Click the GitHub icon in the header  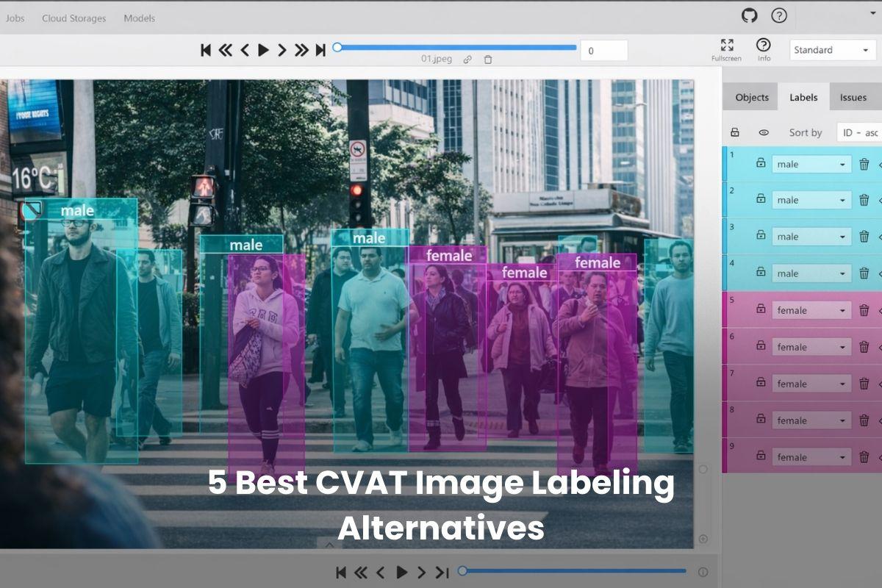pos(747,16)
